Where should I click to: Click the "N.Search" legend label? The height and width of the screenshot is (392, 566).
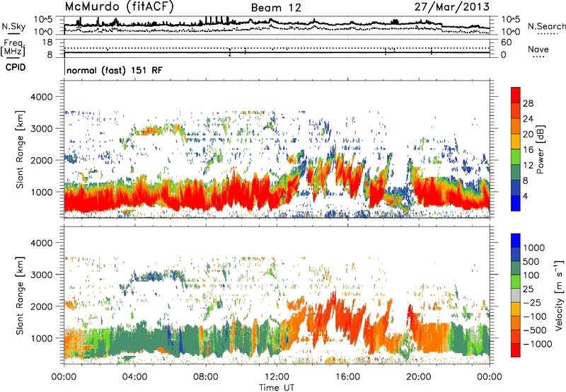pos(546,26)
